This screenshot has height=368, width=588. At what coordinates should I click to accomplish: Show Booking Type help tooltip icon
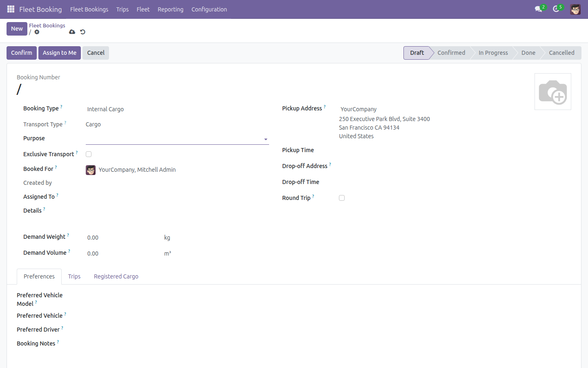click(61, 106)
